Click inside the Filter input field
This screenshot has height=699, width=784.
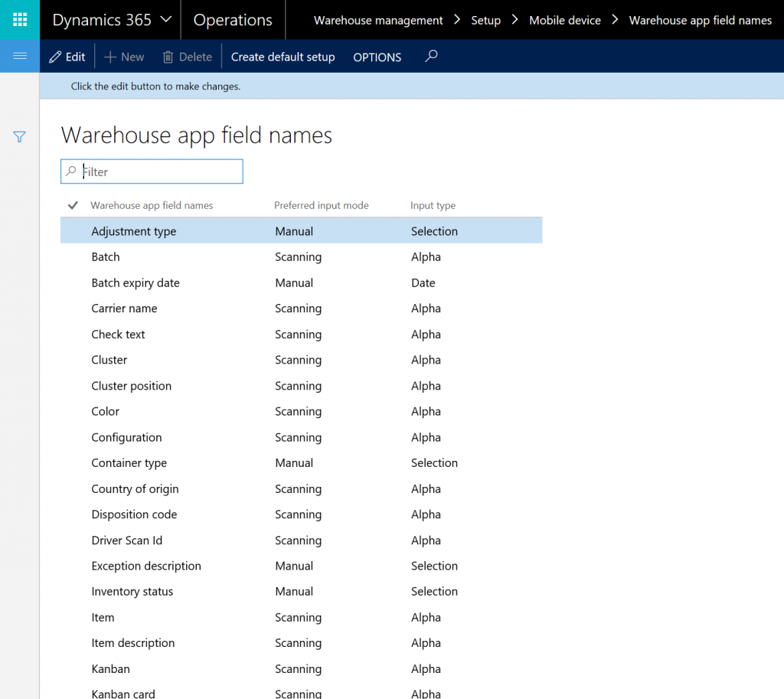click(153, 171)
